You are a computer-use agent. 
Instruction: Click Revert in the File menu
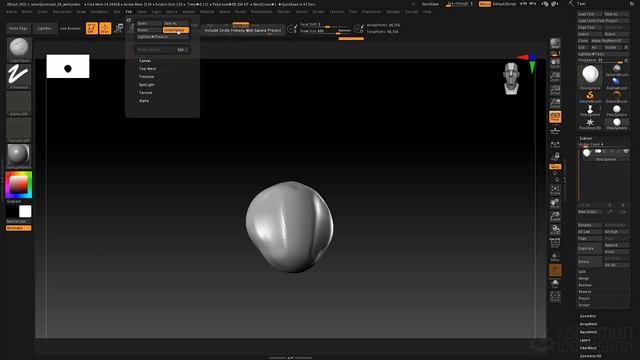click(x=149, y=30)
